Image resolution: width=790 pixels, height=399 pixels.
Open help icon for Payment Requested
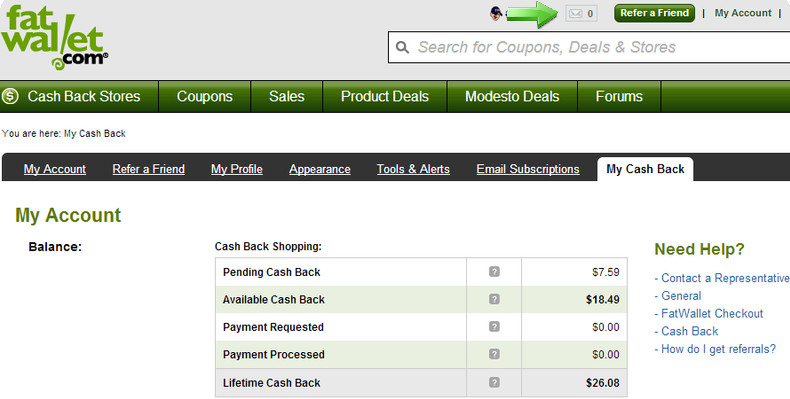pyautogui.click(x=494, y=326)
